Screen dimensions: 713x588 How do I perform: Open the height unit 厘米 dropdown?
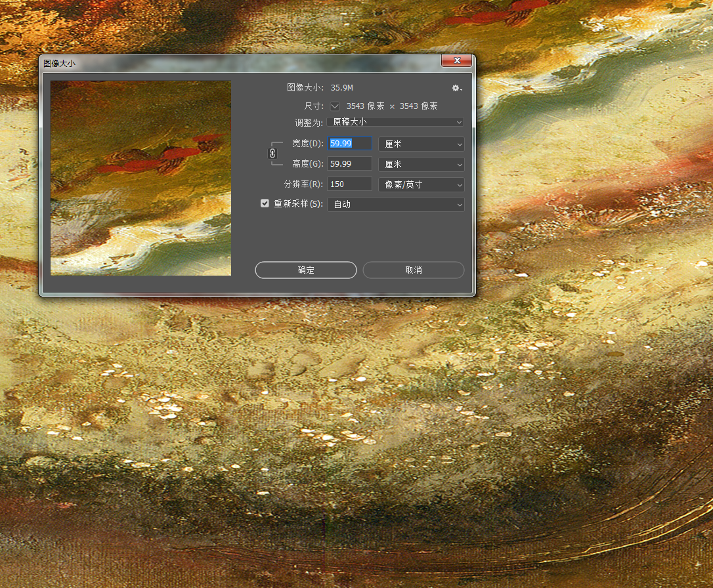tap(421, 164)
